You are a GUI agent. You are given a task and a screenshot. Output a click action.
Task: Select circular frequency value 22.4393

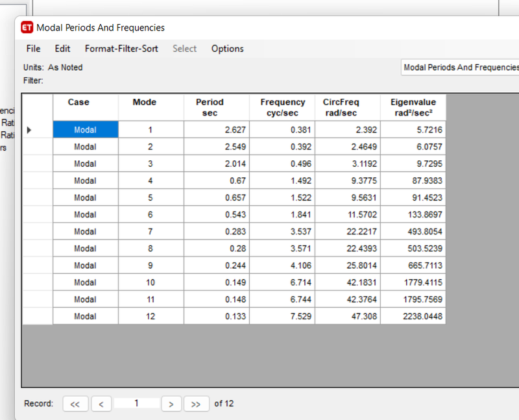point(348,249)
